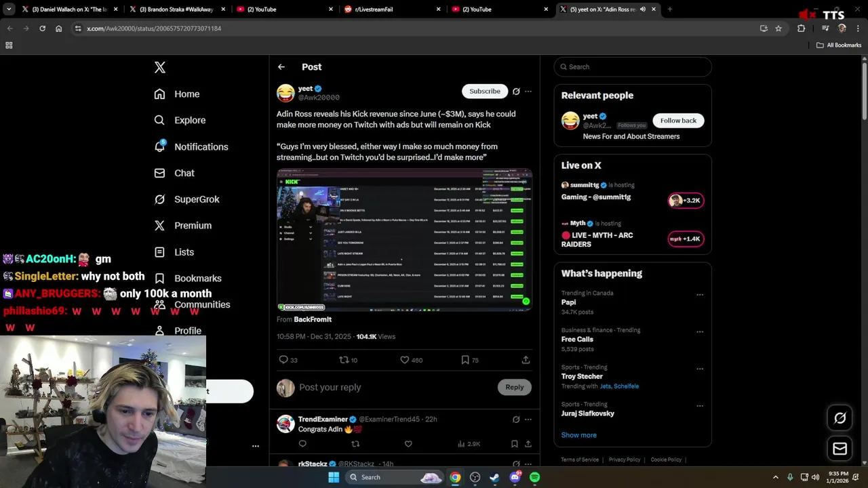Go back with the Post arrow
The height and width of the screenshot is (488, 868).
(x=281, y=67)
